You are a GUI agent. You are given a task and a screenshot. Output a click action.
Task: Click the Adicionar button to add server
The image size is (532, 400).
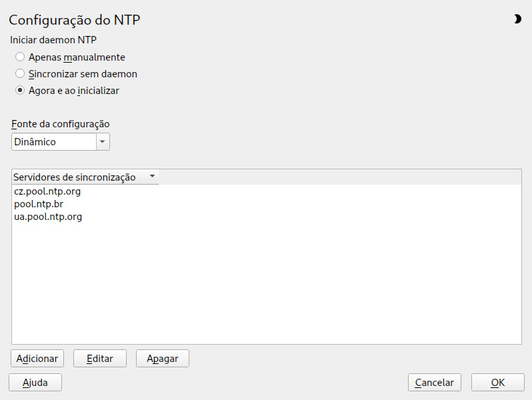[37, 359]
